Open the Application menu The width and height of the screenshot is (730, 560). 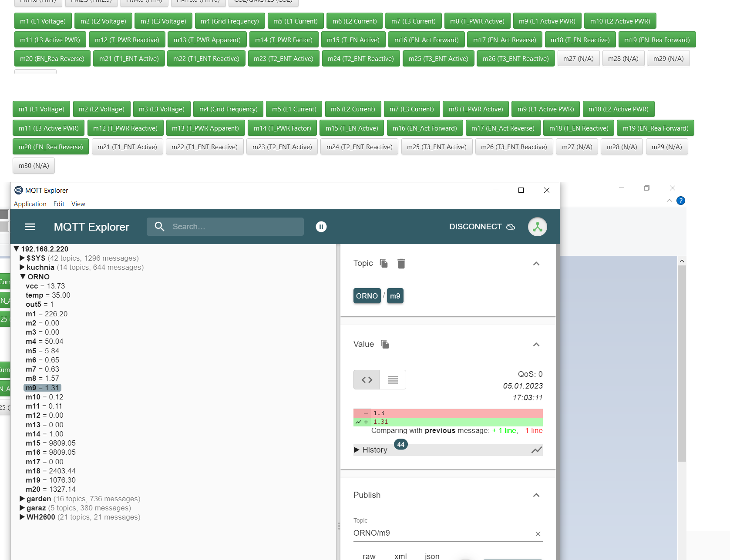(30, 204)
